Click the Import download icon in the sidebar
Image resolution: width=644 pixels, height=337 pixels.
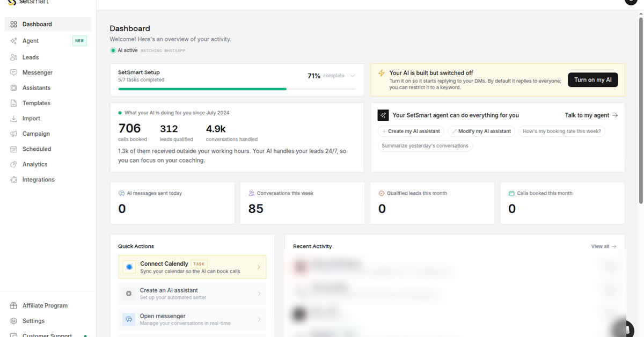pyautogui.click(x=13, y=119)
